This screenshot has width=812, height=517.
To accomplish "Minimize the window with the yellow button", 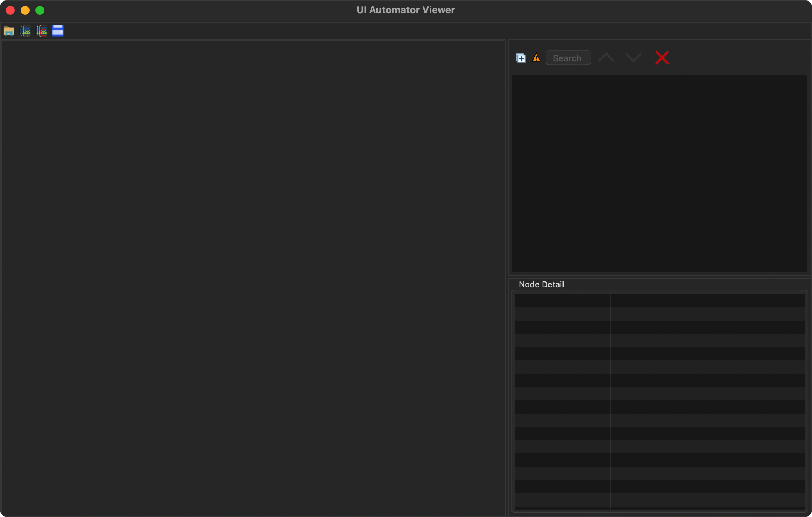I will (x=25, y=10).
